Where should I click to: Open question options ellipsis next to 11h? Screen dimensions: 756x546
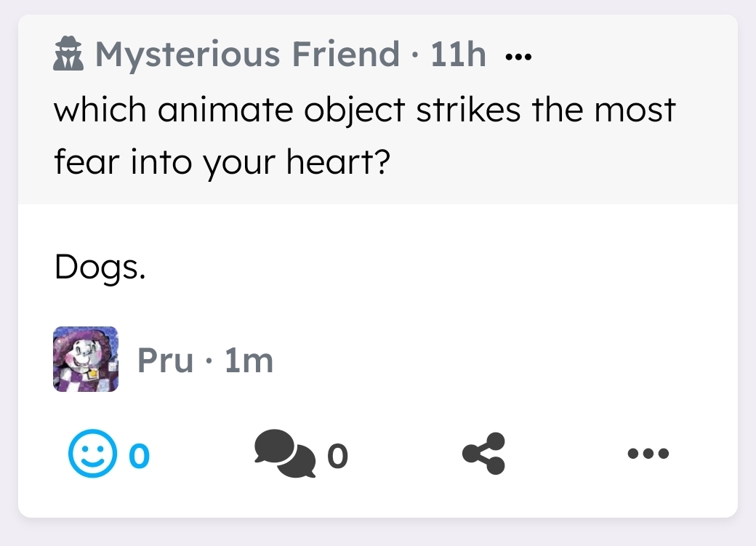click(x=518, y=56)
